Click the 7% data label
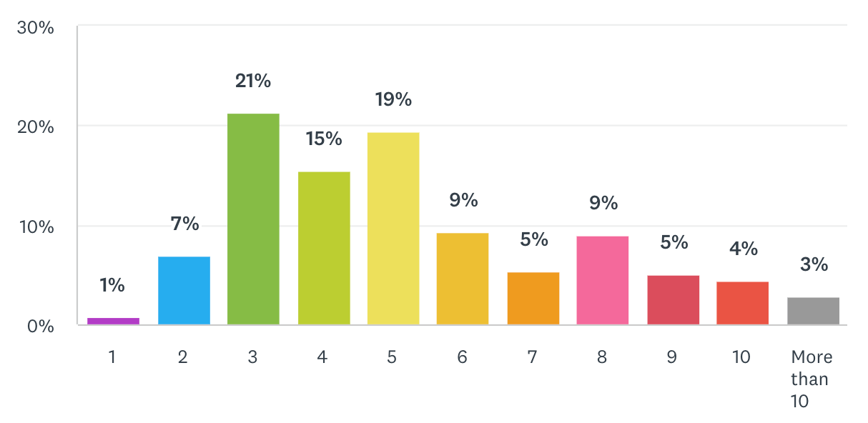 pos(184,224)
